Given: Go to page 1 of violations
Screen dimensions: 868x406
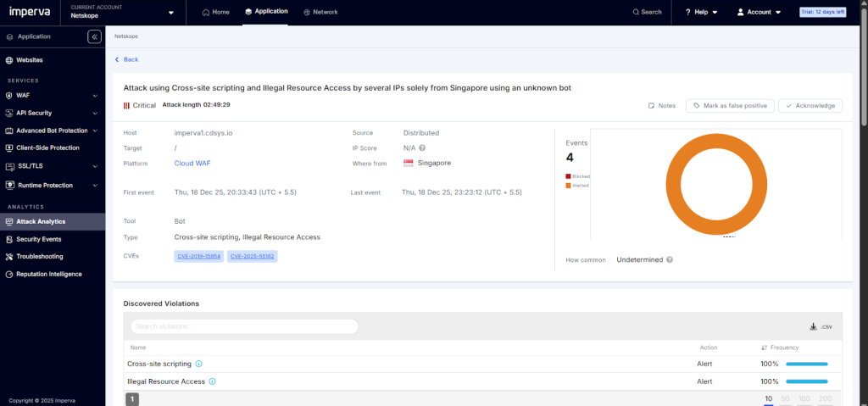Looking at the screenshot, I should pos(132,399).
